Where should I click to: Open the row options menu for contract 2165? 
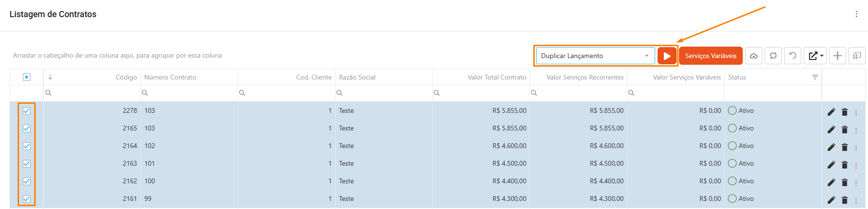856,130
